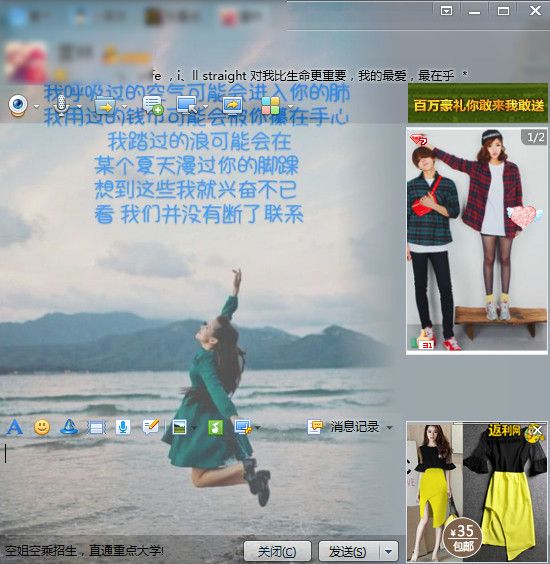550x564 pixels.
Task: Insert a picture into the message
Action: pyautogui.click(x=179, y=427)
